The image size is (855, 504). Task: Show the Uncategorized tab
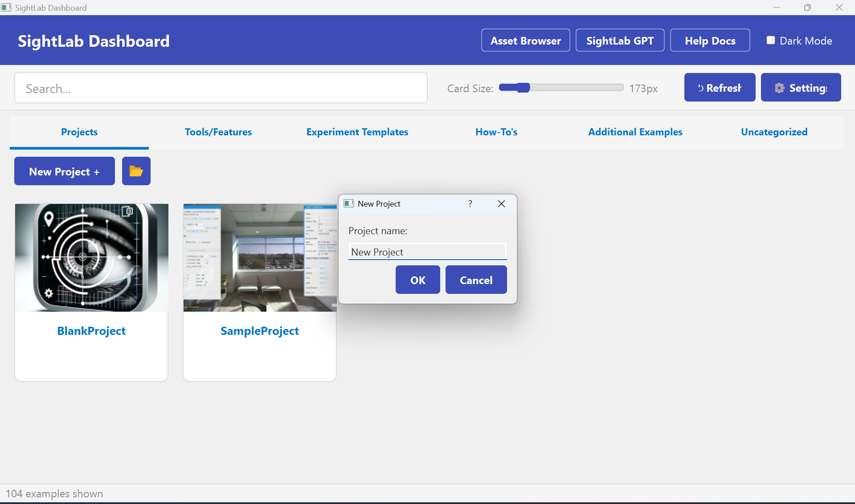click(774, 132)
